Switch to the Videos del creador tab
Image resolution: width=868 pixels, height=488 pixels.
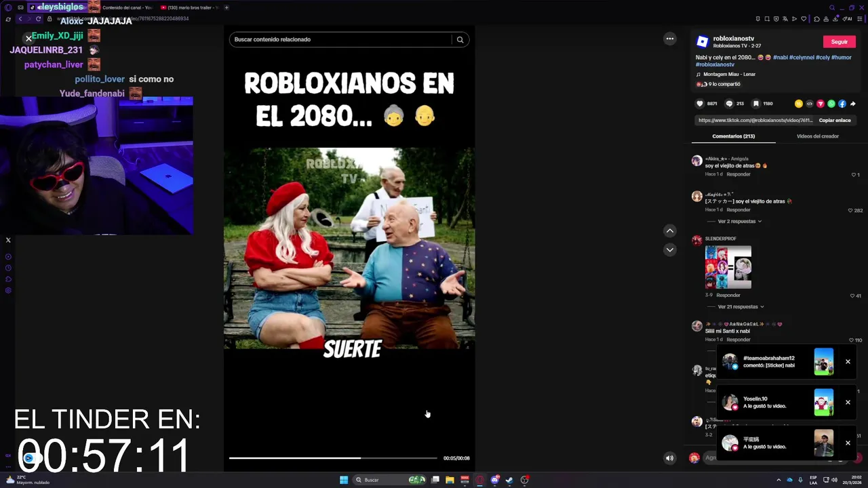pos(818,136)
